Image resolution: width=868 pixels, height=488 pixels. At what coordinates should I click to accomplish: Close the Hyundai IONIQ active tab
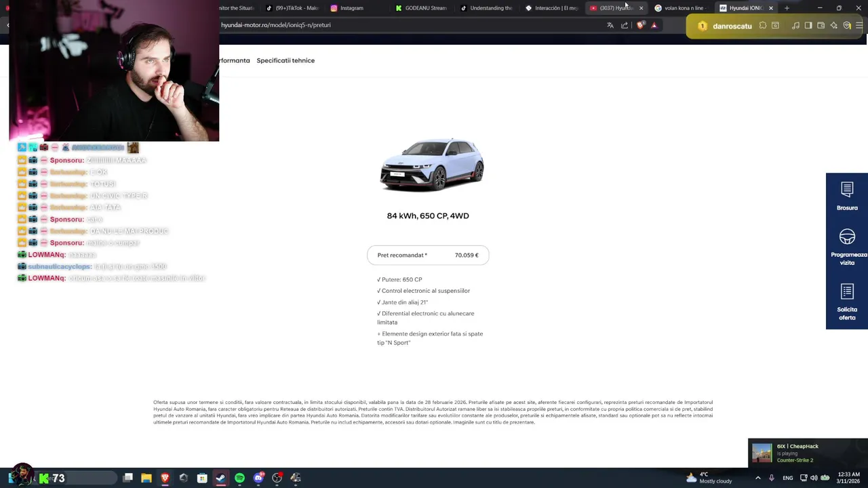pos(770,8)
